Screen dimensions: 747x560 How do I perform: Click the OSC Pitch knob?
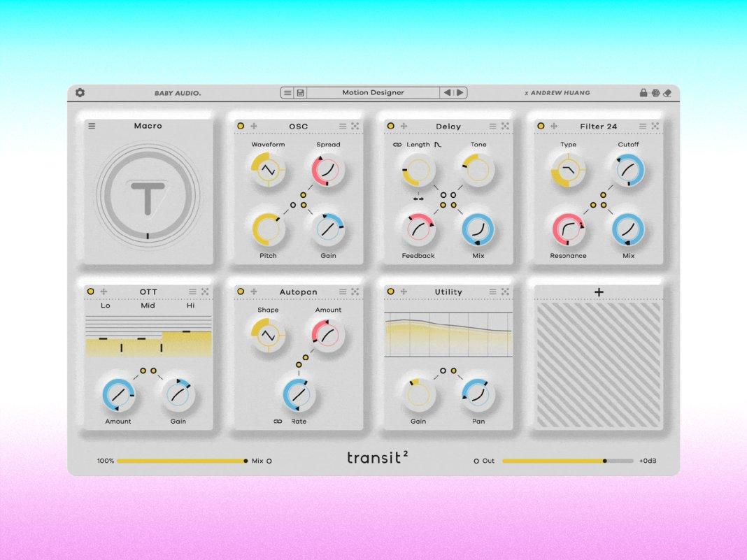click(x=268, y=229)
